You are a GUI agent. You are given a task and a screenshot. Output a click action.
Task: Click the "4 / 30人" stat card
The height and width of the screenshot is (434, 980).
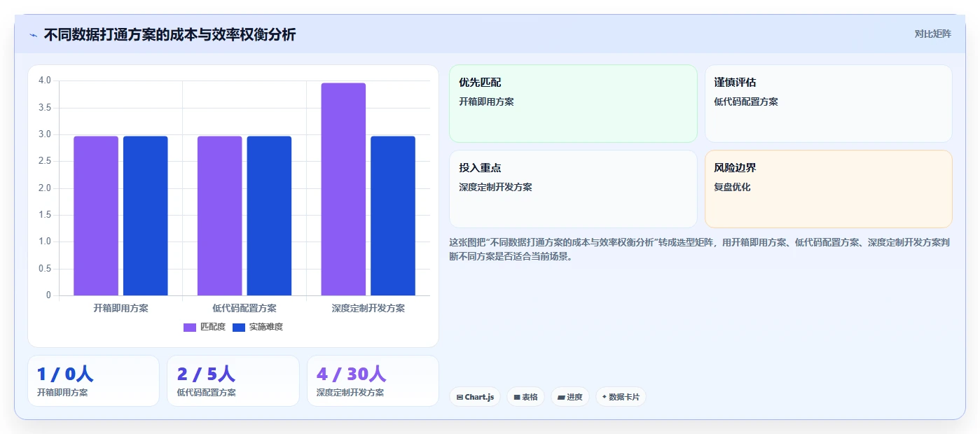pos(373,381)
